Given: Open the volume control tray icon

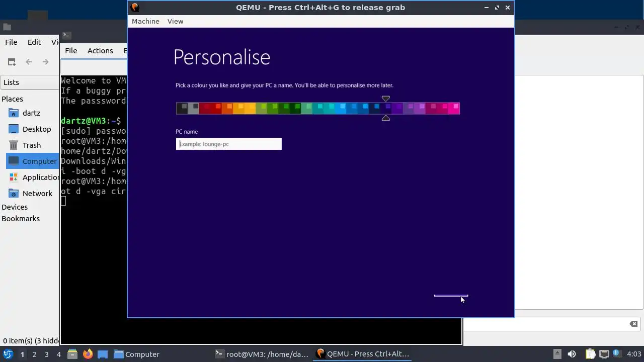Looking at the screenshot, I should [x=572, y=354].
